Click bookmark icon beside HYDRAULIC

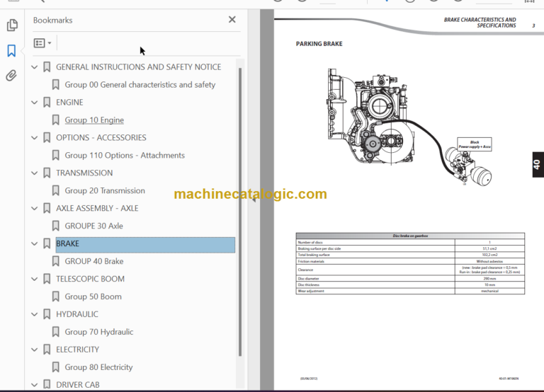point(47,314)
